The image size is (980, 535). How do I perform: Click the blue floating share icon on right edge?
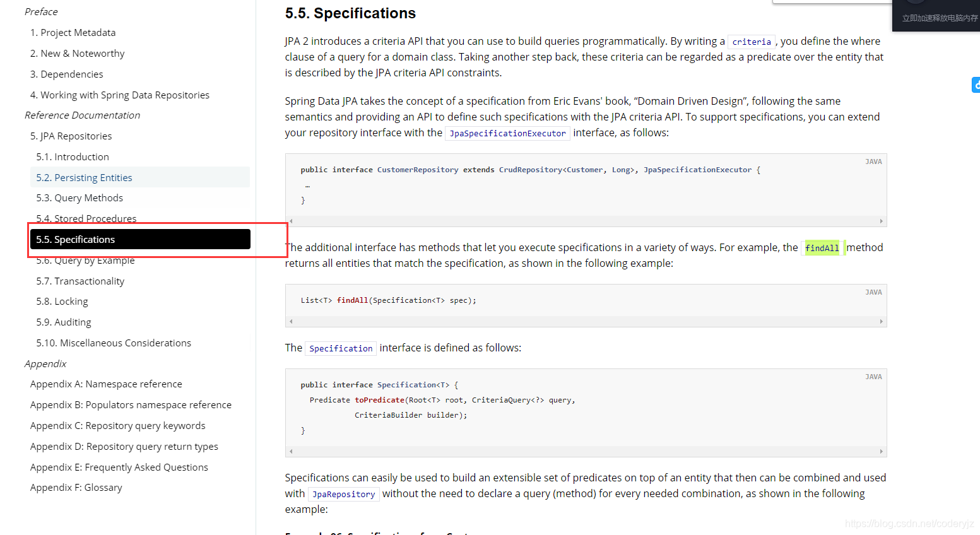[976, 84]
